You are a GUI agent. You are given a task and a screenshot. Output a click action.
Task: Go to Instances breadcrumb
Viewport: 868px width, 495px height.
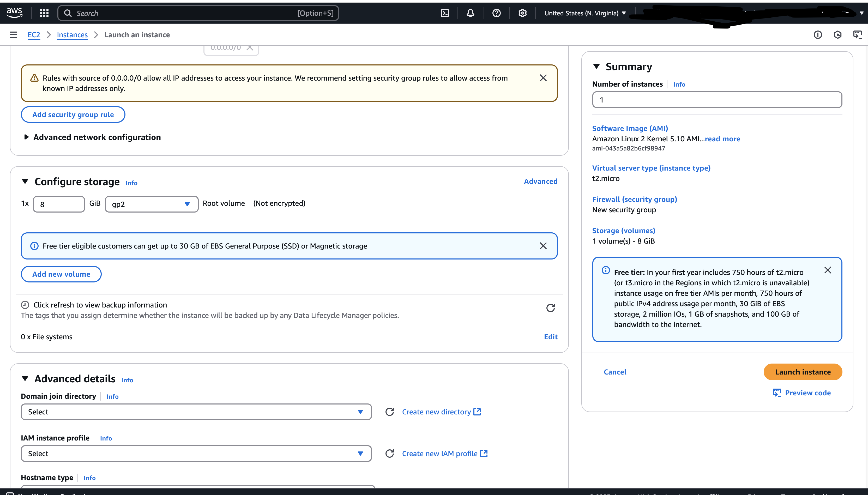pyautogui.click(x=72, y=35)
